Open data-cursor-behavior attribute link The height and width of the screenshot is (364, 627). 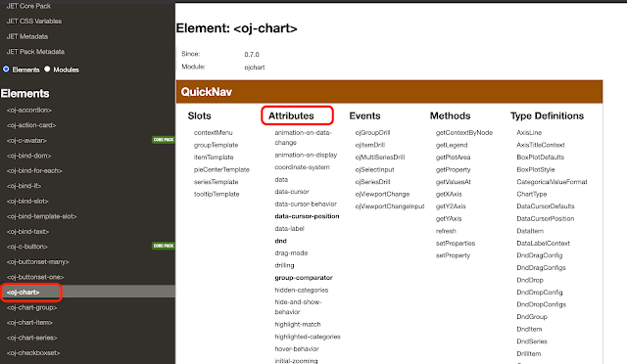306,205
